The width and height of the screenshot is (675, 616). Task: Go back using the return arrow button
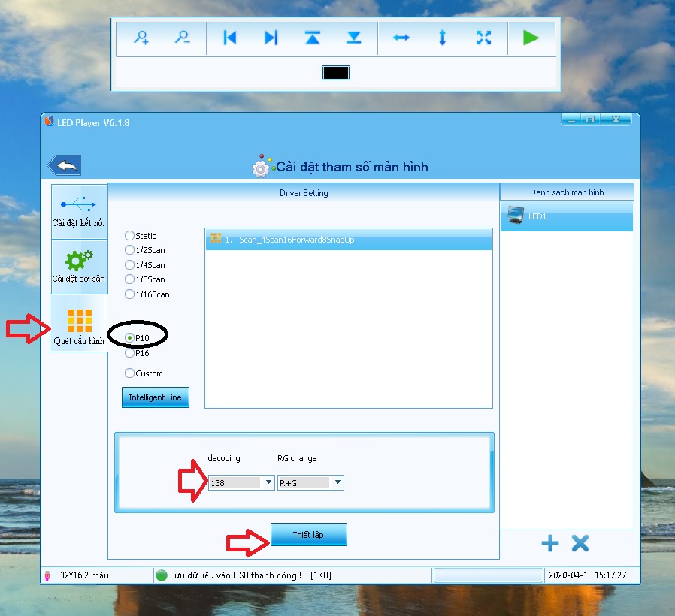point(65,165)
